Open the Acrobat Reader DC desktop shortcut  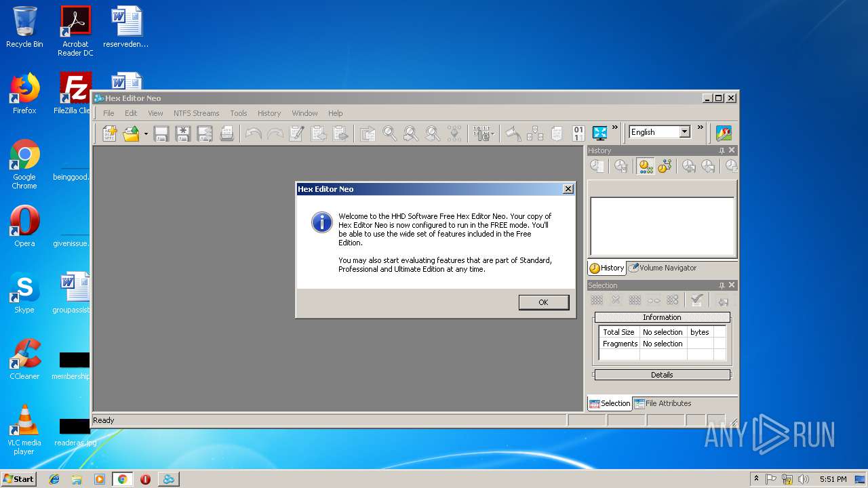pyautogui.click(x=75, y=31)
